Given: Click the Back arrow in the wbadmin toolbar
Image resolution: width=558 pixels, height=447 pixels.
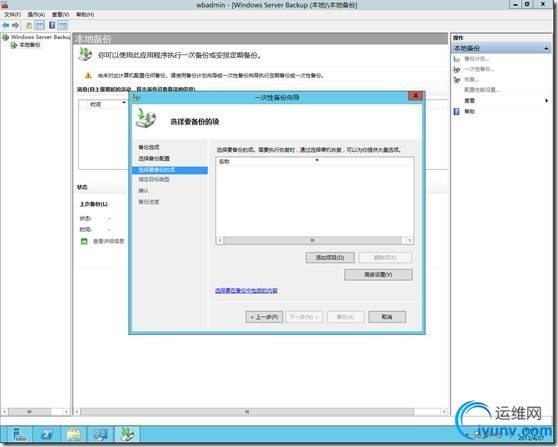Looking at the screenshot, I should click(6, 25).
